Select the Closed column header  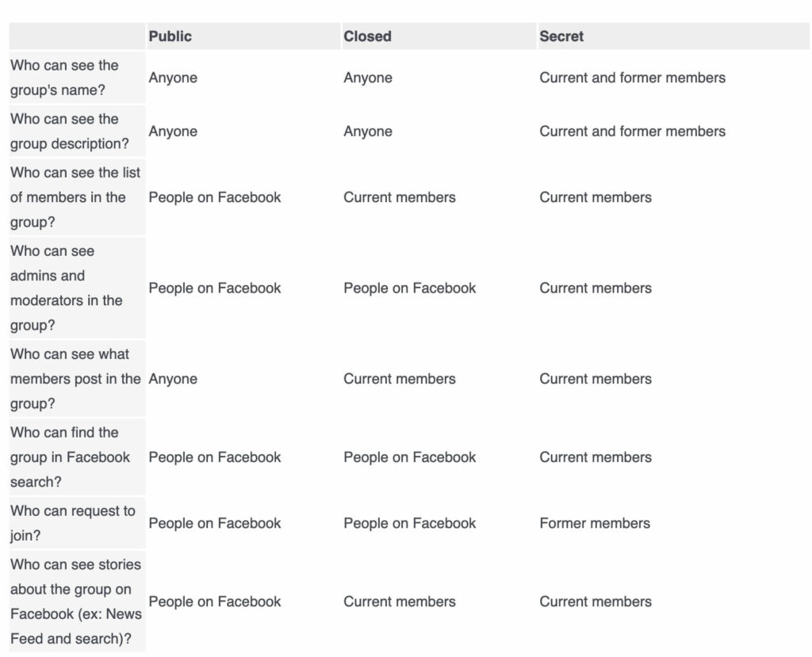[367, 36]
